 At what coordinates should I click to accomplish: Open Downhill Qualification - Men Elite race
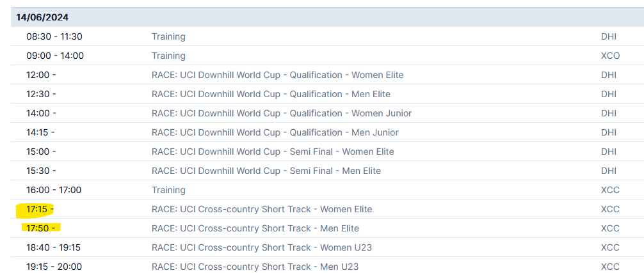coord(271,94)
